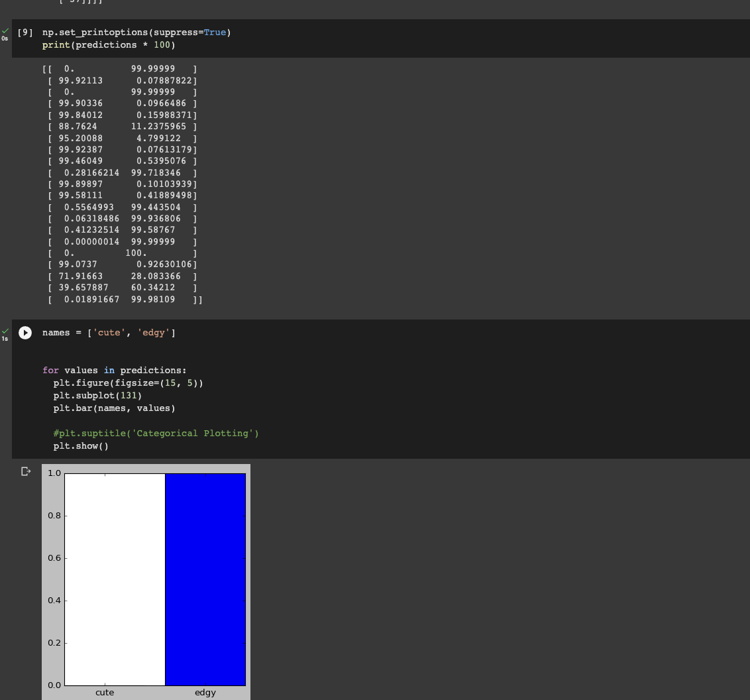
Task: Click the np.set_printoptions code line
Action: pos(136,32)
